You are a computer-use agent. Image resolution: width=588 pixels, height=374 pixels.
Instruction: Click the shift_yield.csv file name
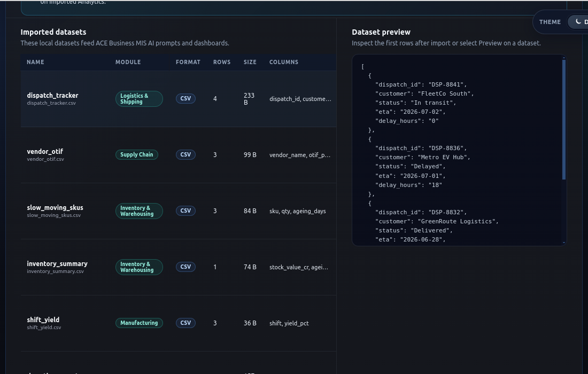pyautogui.click(x=44, y=328)
